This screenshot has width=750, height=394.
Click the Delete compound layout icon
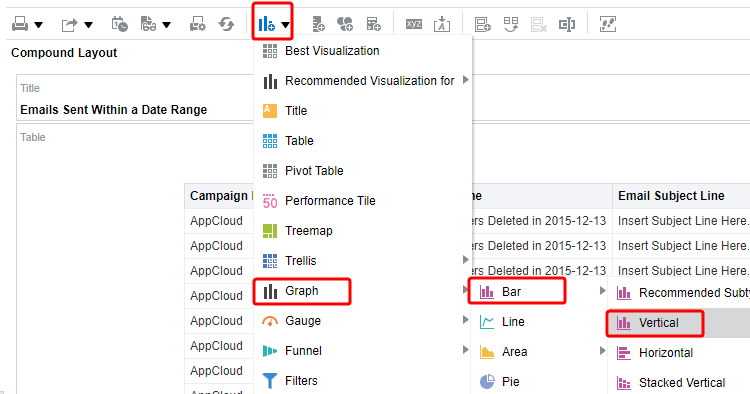click(x=539, y=24)
